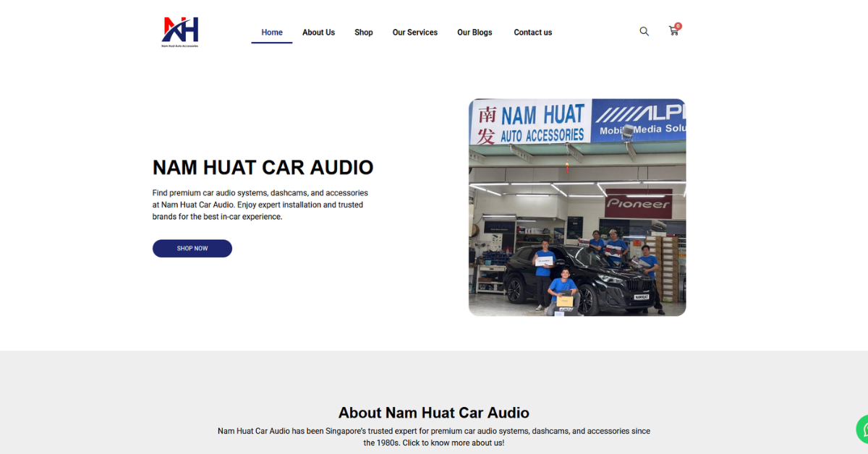The height and width of the screenshot is (454, 868).
Task: Go to the Home menu item
Action: tap(272, 33)
